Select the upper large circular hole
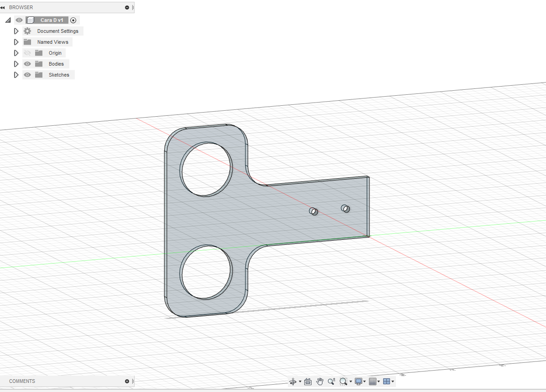 point(206,169)
